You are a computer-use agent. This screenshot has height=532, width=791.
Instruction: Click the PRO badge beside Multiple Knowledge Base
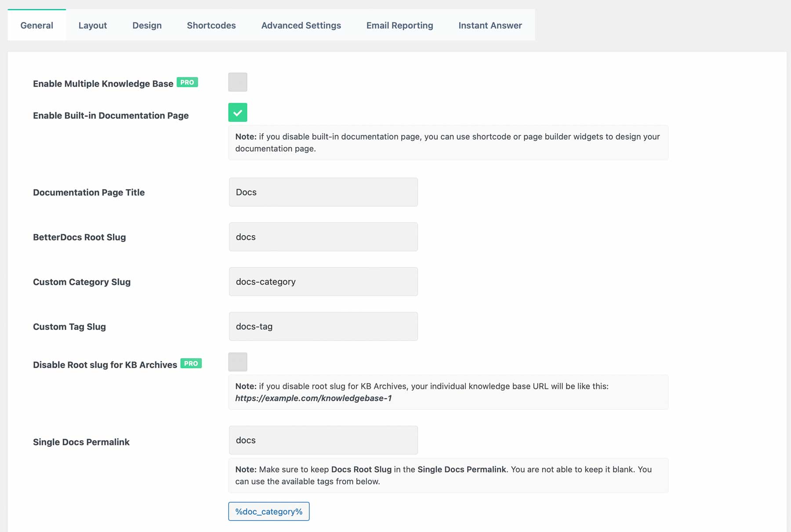click(x=187, y=82)
